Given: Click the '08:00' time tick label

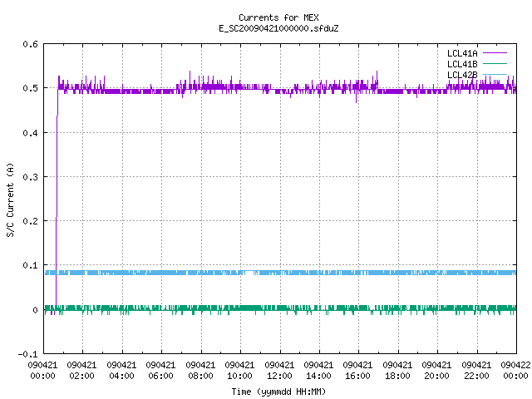Looking at the screenshot, I should [200, 376].
